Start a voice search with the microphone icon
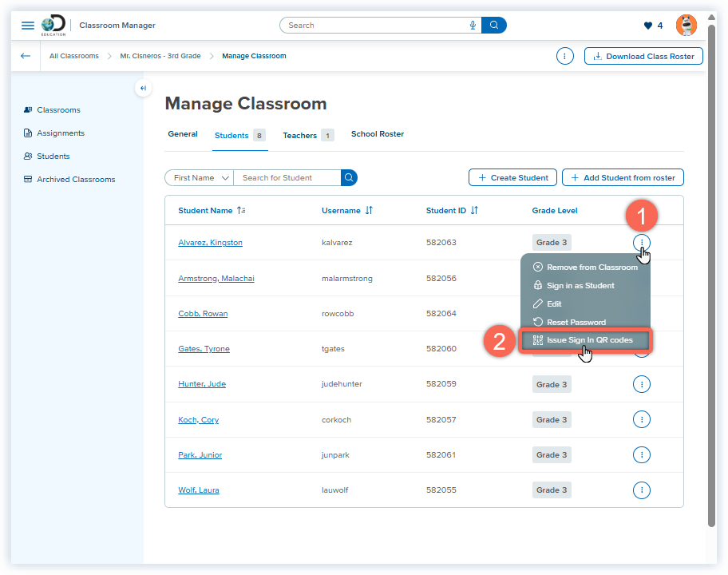 (473, 25)
